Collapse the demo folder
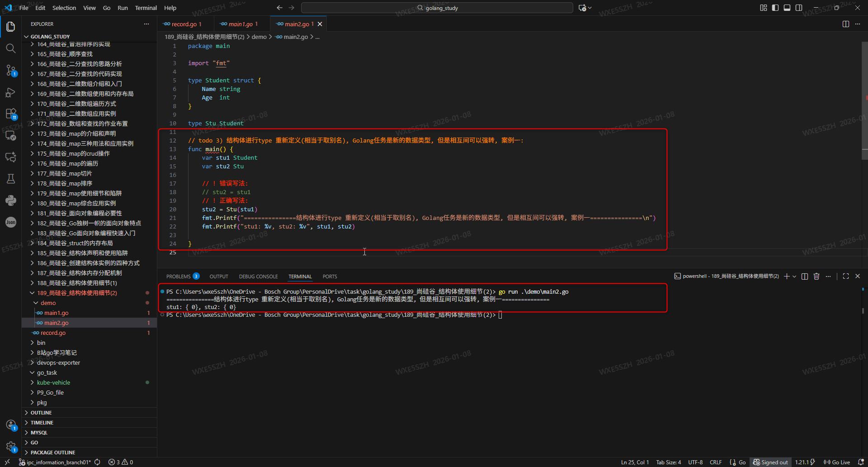868x467 pixels. coord(90,303)
